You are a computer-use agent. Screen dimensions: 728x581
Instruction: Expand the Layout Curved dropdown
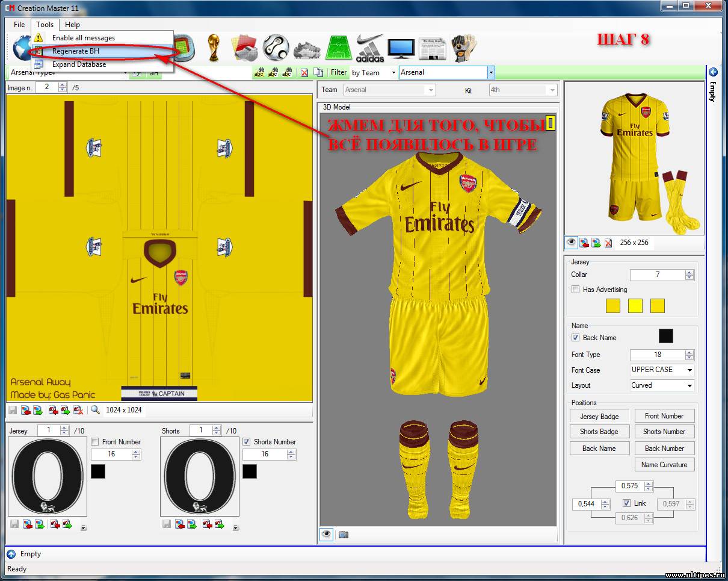[689, 385]
